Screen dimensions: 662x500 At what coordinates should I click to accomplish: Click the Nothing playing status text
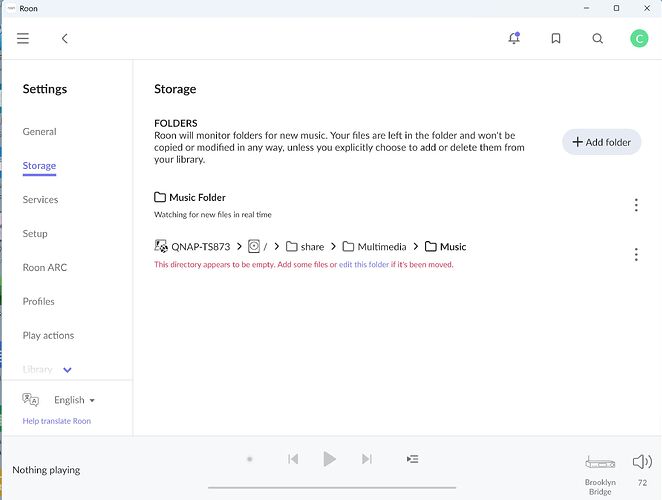[x=46, y=470]
